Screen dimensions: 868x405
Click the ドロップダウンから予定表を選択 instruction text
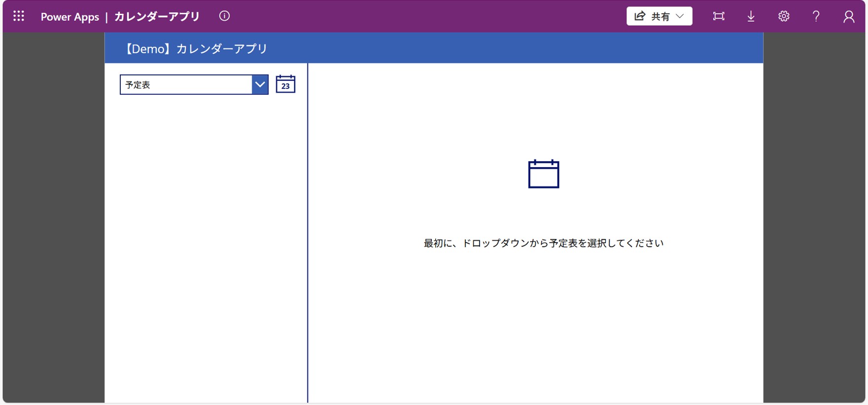tap(543, 243)
